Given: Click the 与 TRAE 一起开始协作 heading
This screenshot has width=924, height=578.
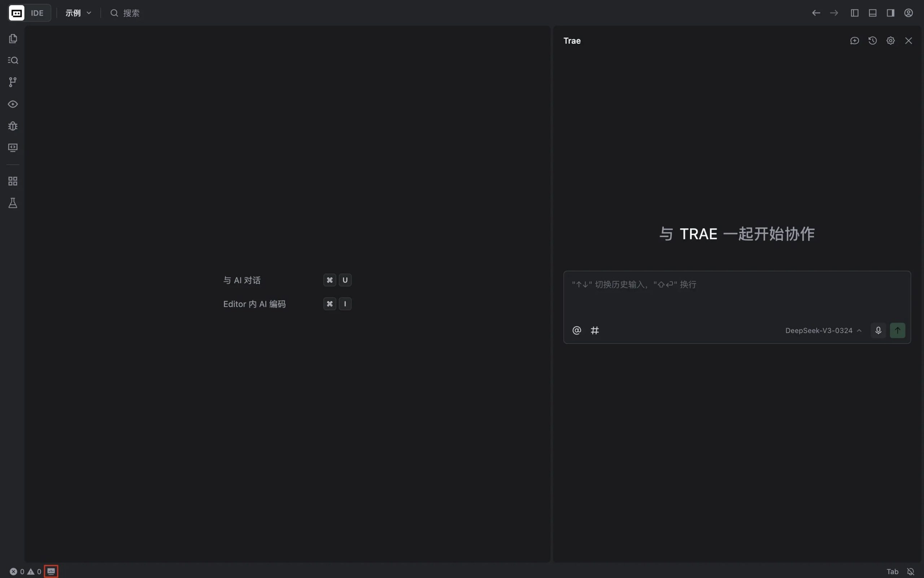Looking at the screenshot, I should [x=737, y=234].
